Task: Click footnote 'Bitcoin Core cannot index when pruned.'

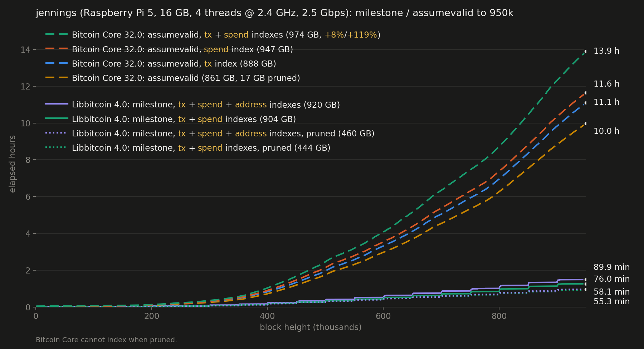Action: pos(106,340)
